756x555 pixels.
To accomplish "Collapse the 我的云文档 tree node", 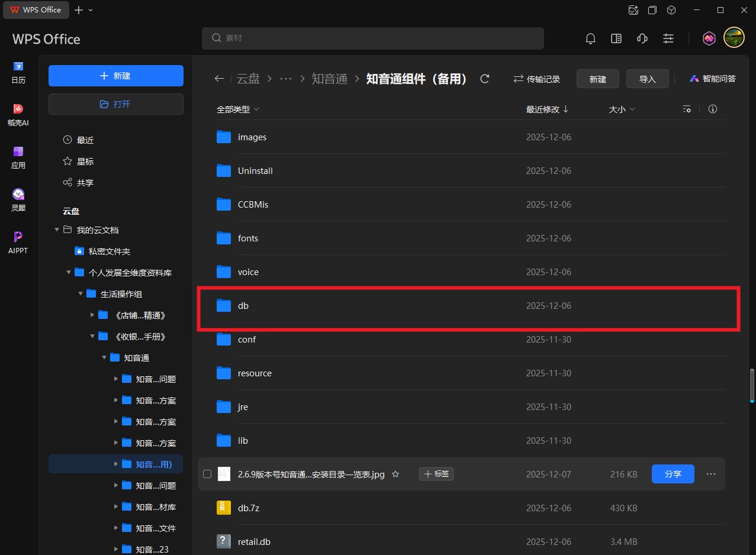I will (x=57, y=230).
